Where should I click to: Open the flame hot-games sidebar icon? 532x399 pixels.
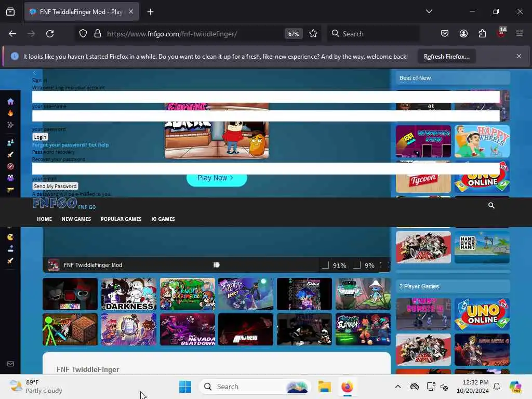click(10, 113)
